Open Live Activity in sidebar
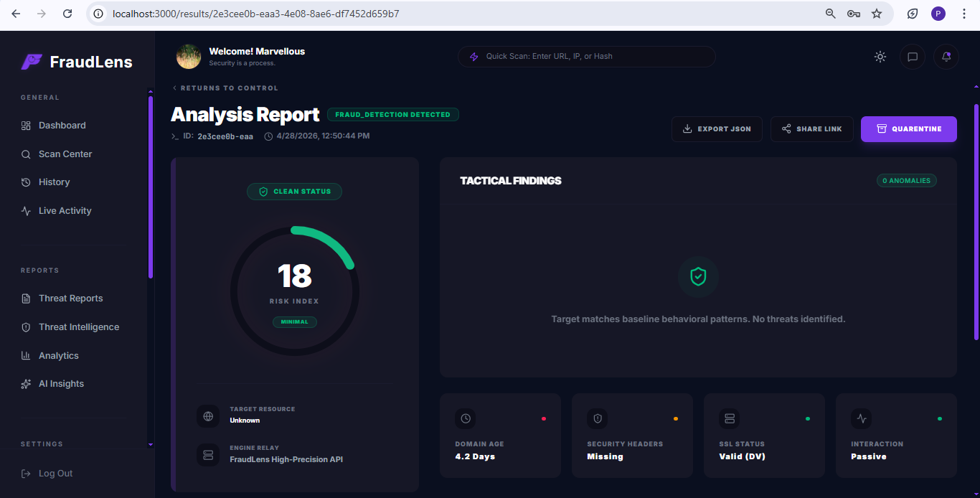The width and height of the screenshot is (980, 498). click(x=56, y=211)
